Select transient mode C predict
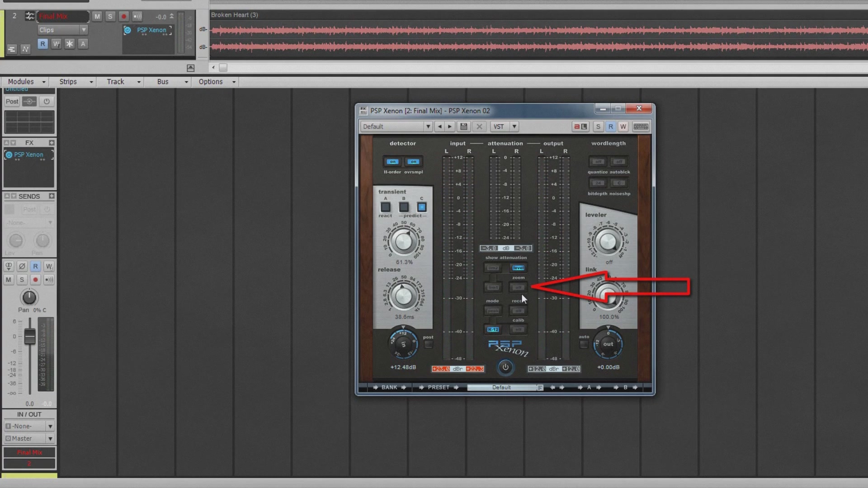The width and height of the screenshot is (868, 488). (422, 207)
